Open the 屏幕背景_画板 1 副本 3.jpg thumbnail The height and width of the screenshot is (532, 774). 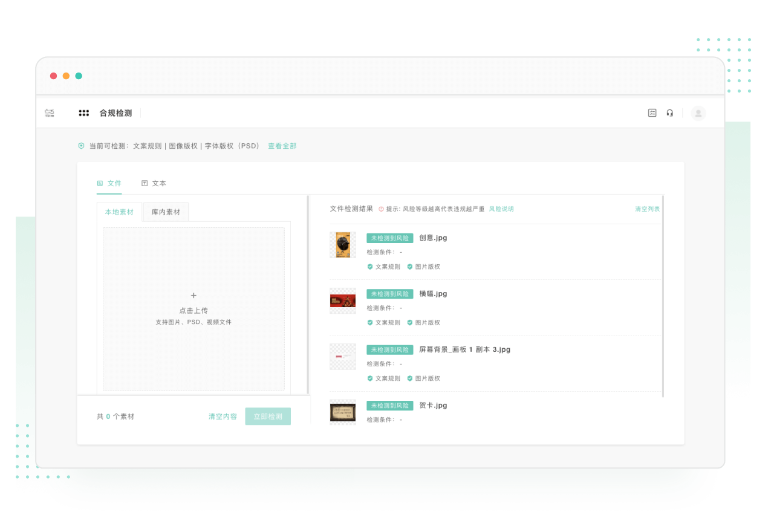click(x=343, y=357)
